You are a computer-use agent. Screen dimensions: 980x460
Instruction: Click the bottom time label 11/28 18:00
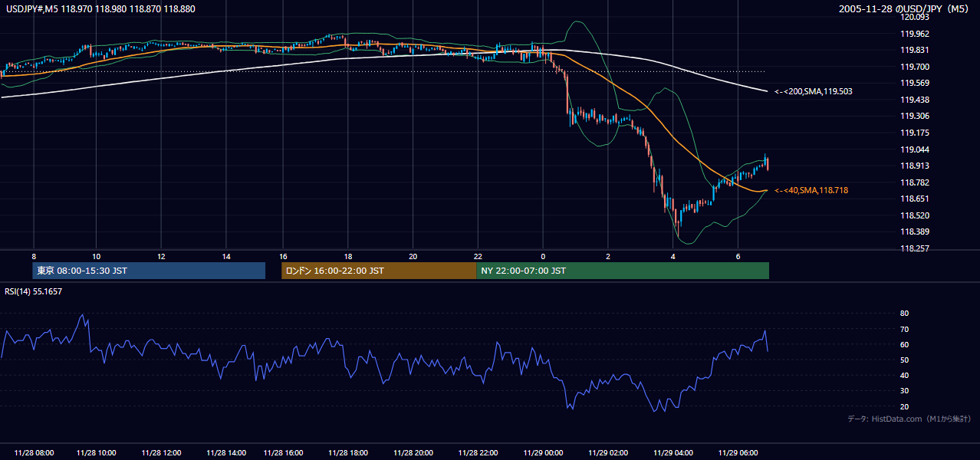coord(348,453)
